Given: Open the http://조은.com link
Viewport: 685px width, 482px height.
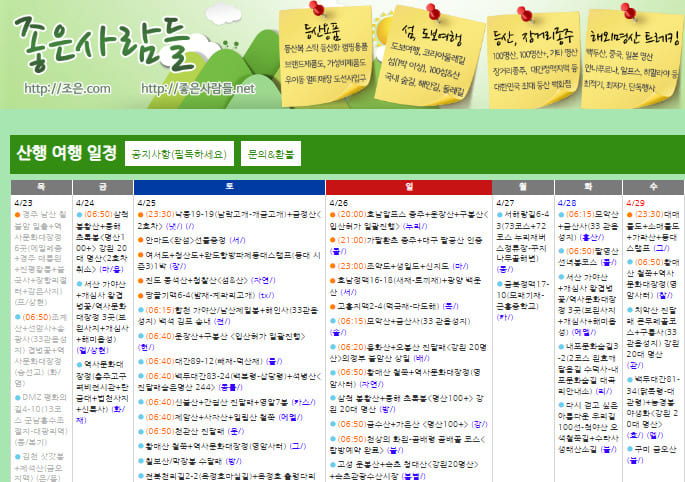Looking at the screenshot, I should point(66,89).
